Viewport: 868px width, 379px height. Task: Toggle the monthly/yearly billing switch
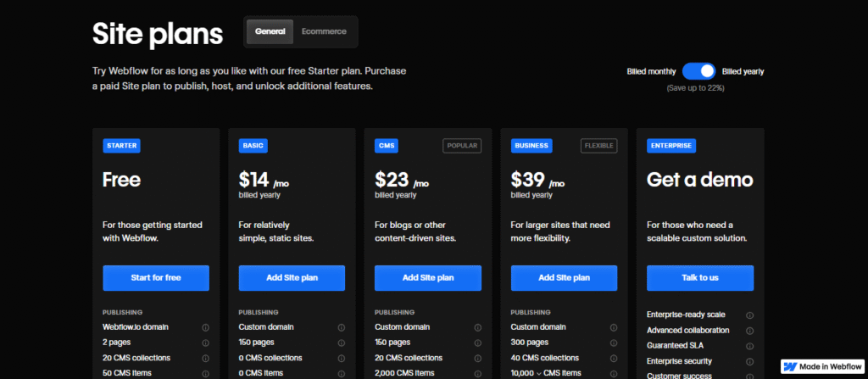click(x=698, y=71)
